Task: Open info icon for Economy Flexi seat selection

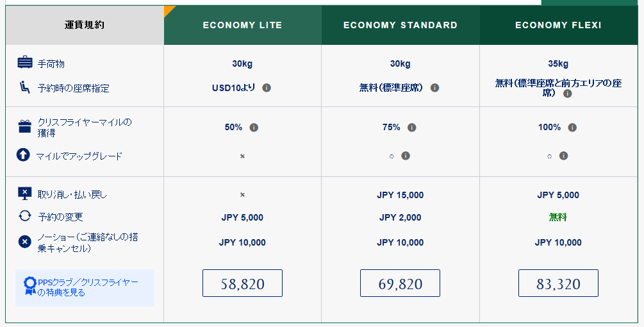Action: [568, 94]
